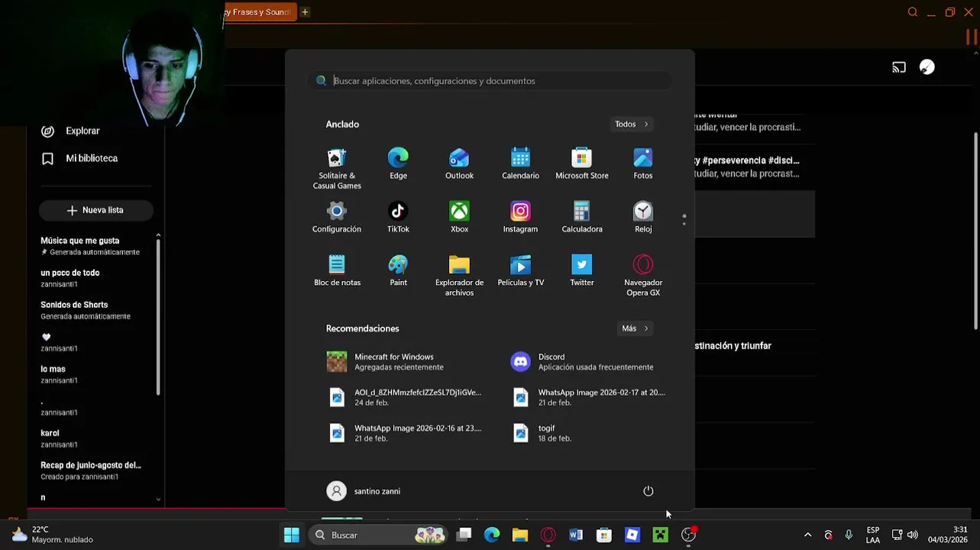
Task: Expand recommendations with Más button
Action: tap(635, 328)
